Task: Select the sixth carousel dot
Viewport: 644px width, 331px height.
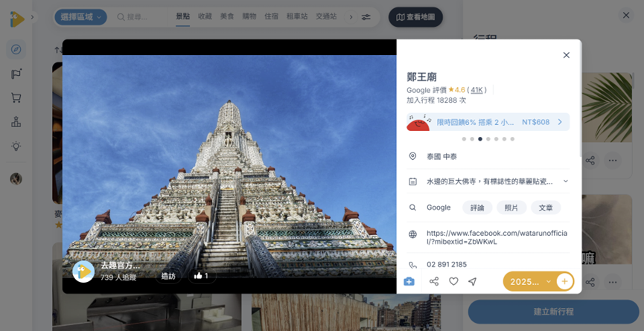Action: (504, 139)
